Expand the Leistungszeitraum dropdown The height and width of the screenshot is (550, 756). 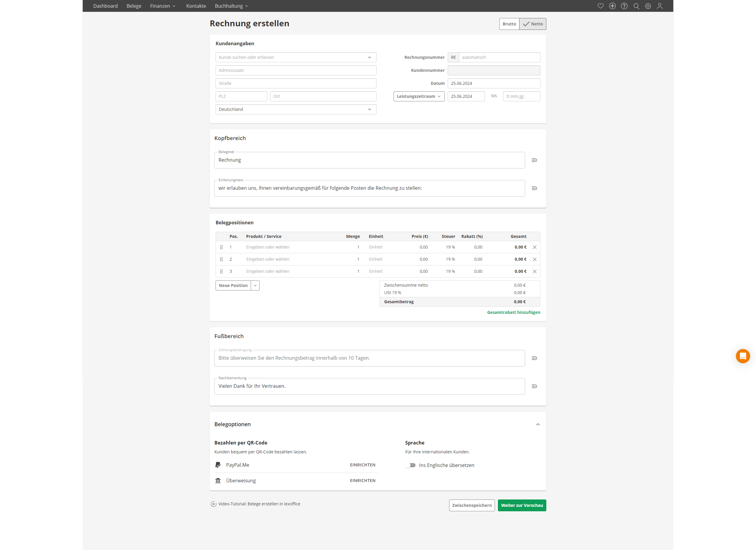pyautogui.click(x=419, y=96)
